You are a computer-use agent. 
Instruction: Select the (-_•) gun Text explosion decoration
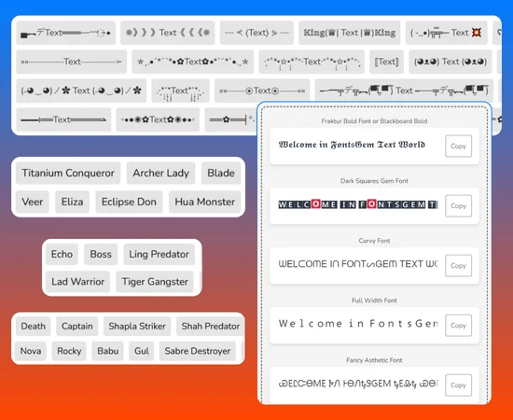[x=446, y=33]
